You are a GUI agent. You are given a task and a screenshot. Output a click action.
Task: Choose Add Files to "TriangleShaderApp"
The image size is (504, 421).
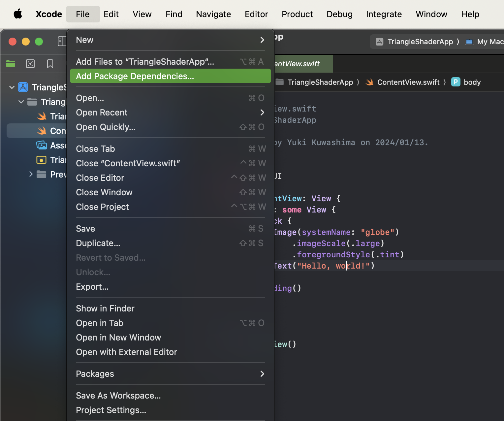tap(171, 62)
